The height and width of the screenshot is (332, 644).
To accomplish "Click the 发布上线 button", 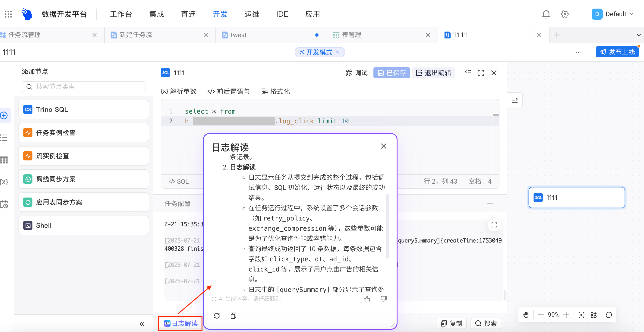I will (x=617, y=52).
